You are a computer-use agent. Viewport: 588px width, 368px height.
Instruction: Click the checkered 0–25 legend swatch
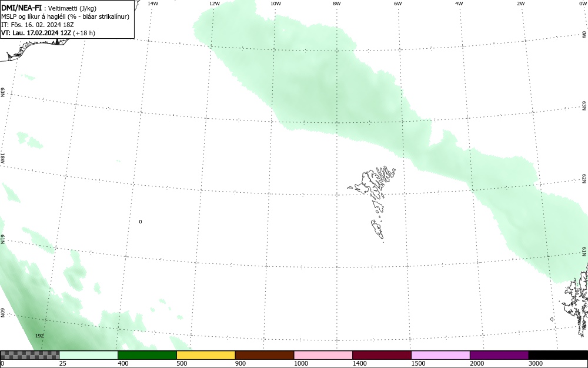click(x=29, y=355)
